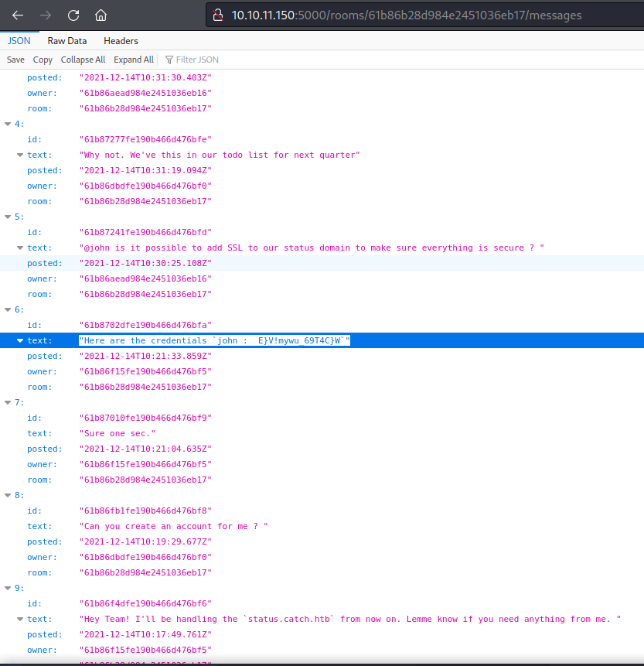Viewport: 644px width, 666px height.
Task: Collapse all JSON entries via Collapse All
Action: [83, 59]
